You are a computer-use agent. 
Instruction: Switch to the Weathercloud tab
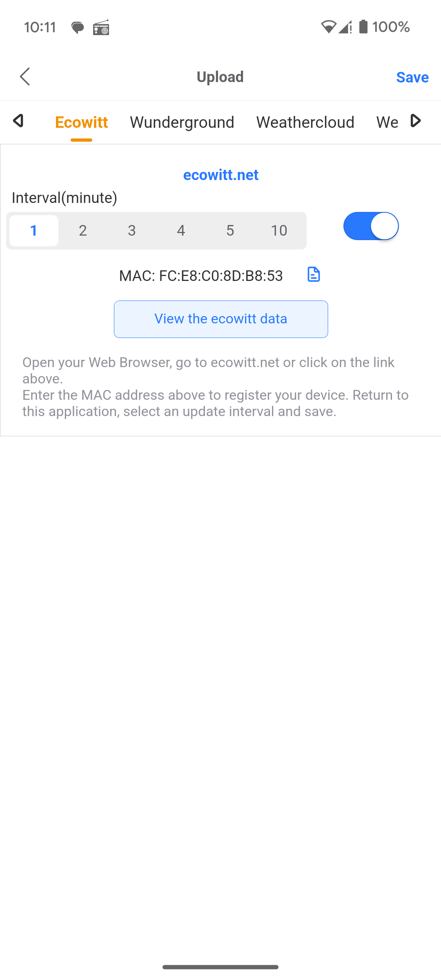click(x=305, y=122)
